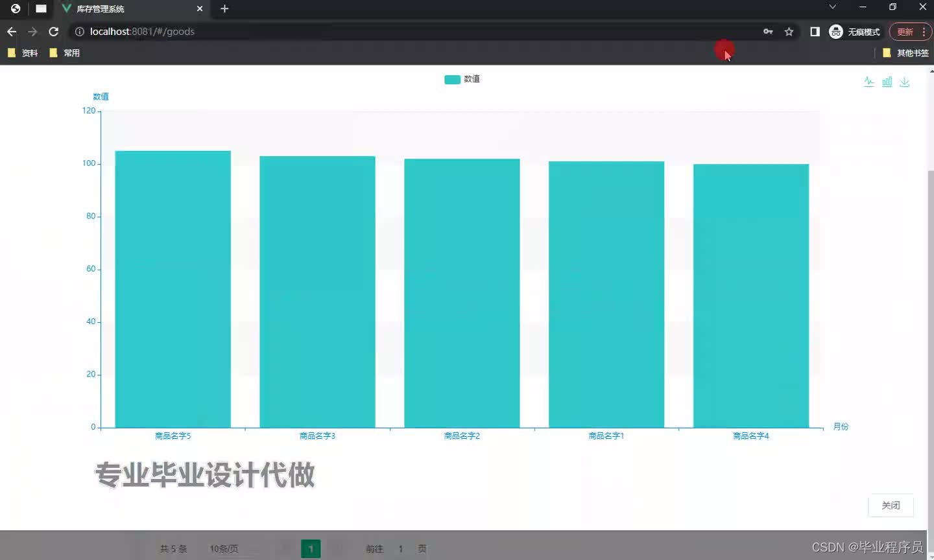Click the 更新 button

[x=905, y=31]
